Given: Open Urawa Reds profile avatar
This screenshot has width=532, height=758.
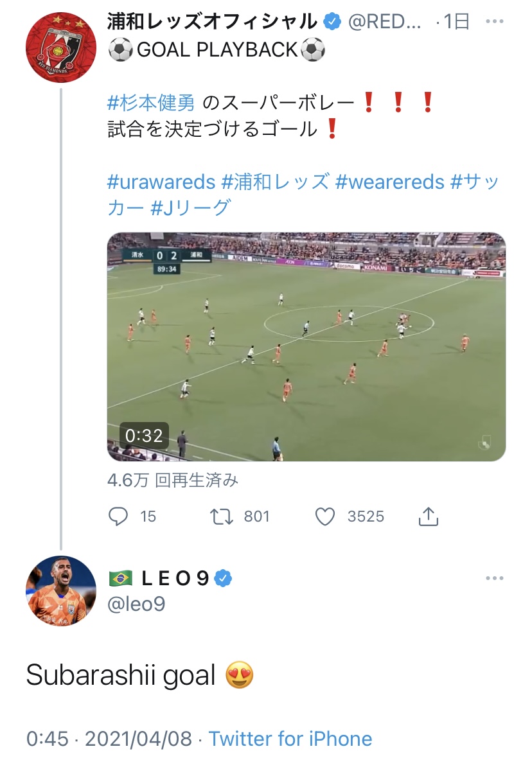Looking at the screenshot, I should click(61, 47).
